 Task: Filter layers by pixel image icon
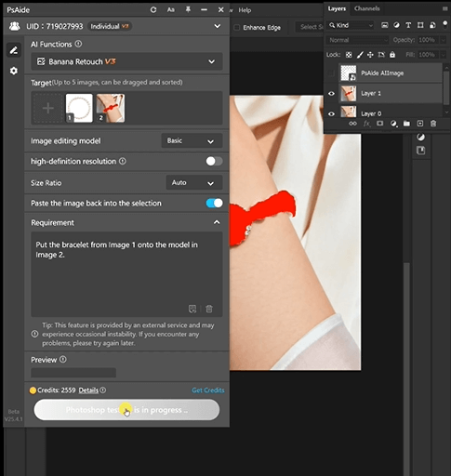384,25
